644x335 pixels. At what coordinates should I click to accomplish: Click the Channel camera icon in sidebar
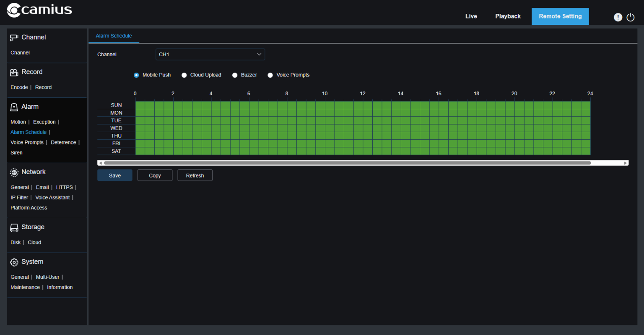coord(14,38)
